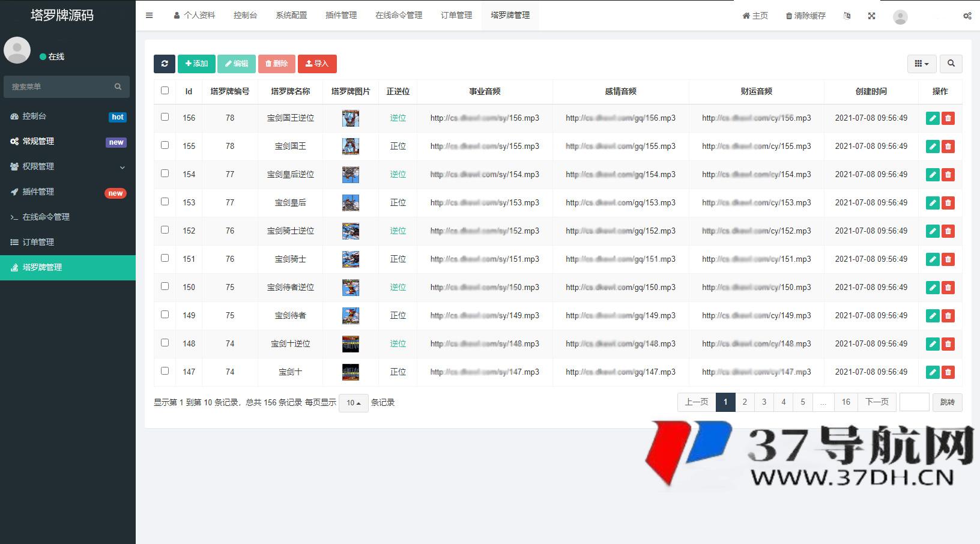This screenshot has height=544, width=980.
Task: Click the translate icon in the top bar
Action: (x=847, y=16)
